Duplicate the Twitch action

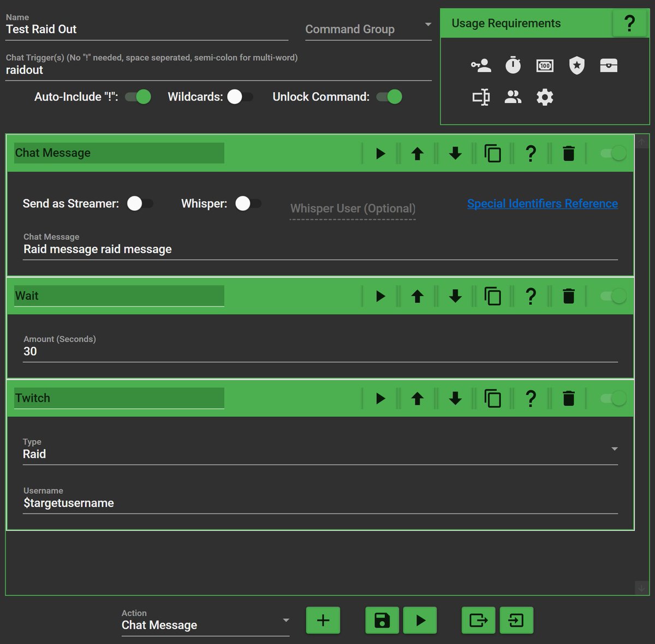[493, 398]
